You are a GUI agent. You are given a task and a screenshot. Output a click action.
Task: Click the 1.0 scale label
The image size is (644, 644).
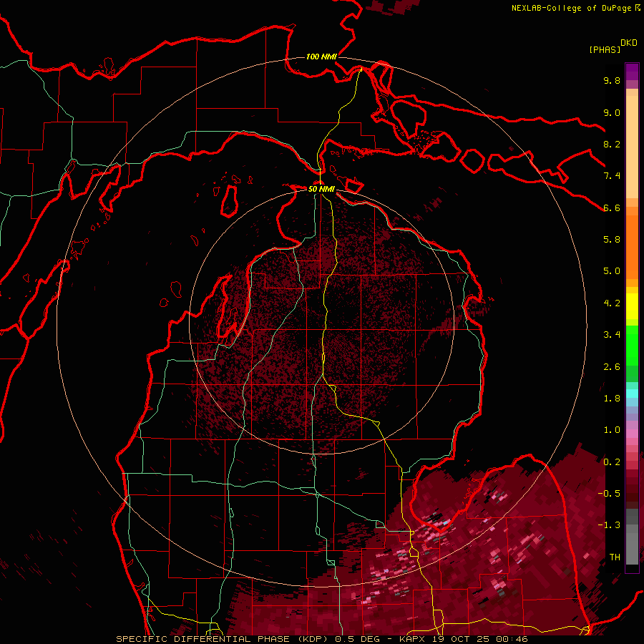tap(612, 430)
